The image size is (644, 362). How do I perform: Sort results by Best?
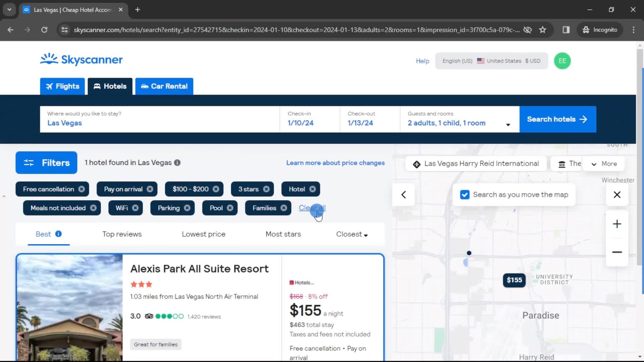coord(43,234)
